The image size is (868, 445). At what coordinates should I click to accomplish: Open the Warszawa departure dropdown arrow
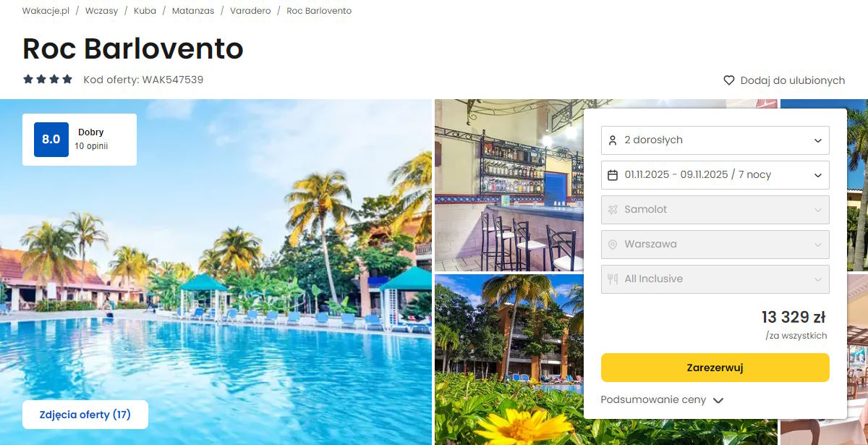click(x=818, y=245)
